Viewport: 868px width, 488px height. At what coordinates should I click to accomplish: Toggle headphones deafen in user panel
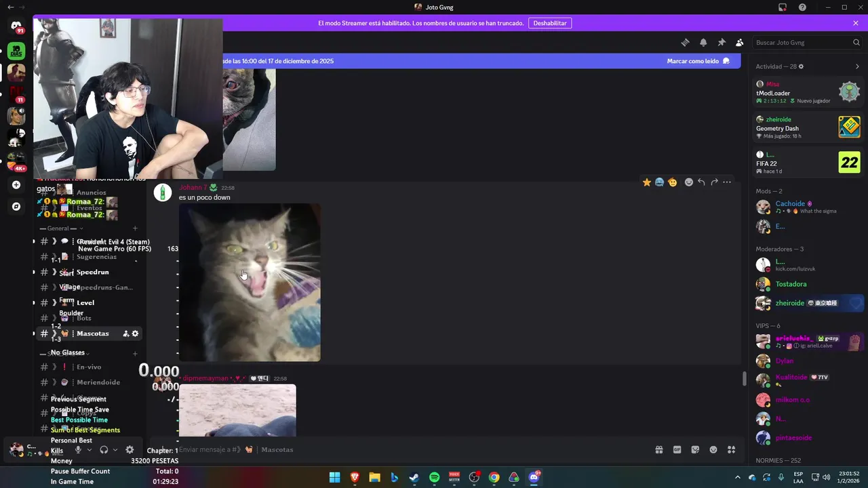coord(104,449)
